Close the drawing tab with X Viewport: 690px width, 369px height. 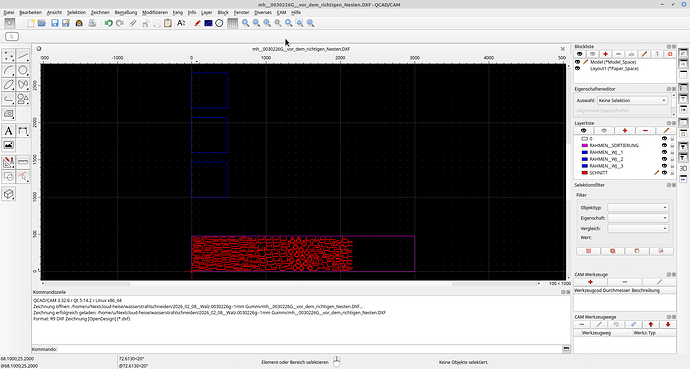(x=562, y=49)
